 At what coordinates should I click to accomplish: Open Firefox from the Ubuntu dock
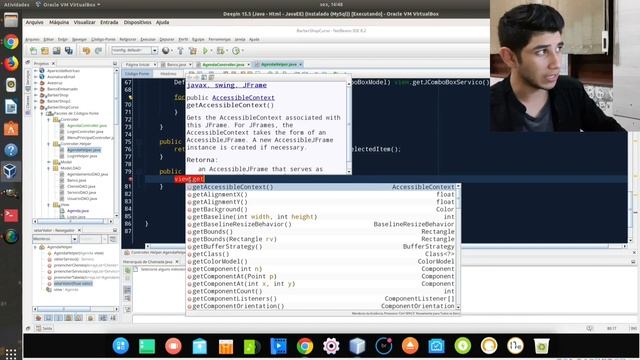(x=11, y=63)
